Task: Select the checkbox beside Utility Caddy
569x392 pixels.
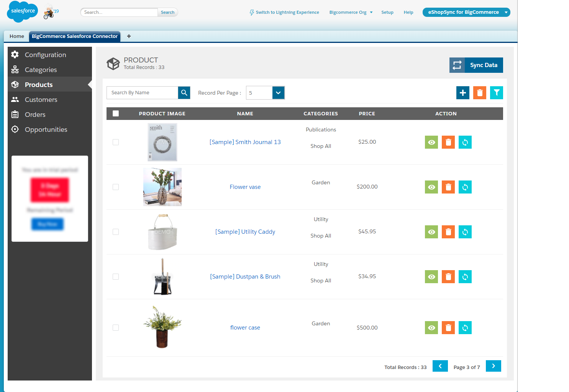Action: point(116,232)
